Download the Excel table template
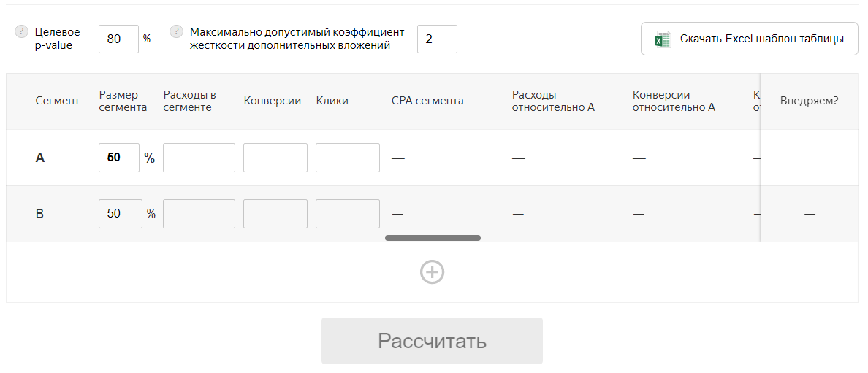Screen dimensions: 868x373 pyautogui.click(x=749, y=39)
